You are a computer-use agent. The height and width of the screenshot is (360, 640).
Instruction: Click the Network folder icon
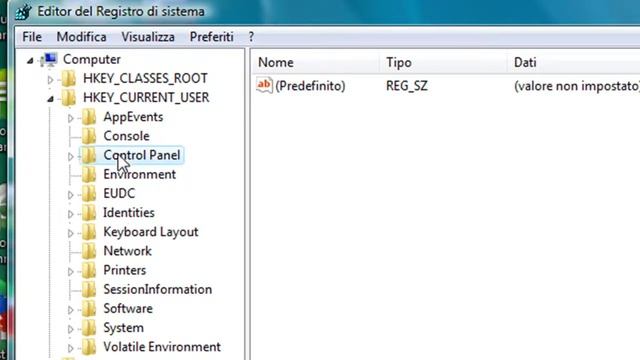[89, 251]
